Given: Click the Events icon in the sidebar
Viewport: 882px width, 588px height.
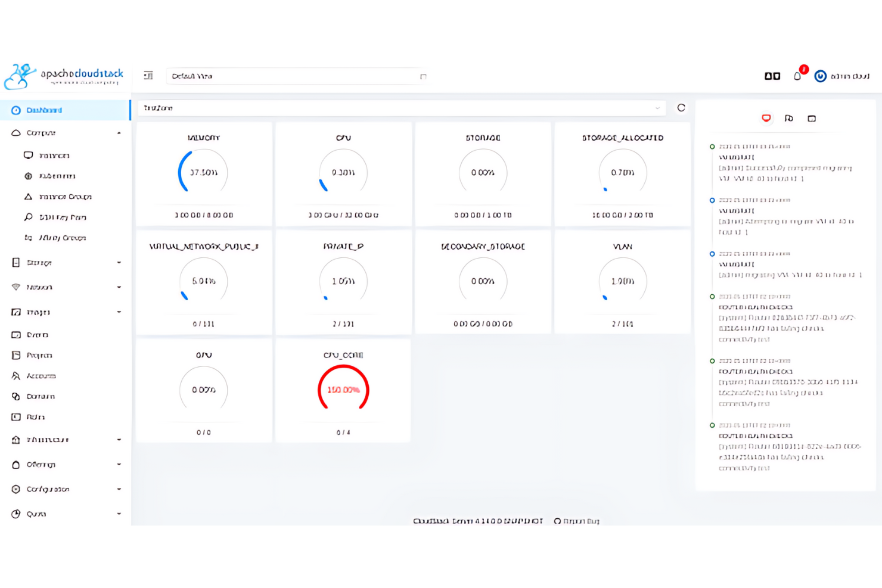Looking at the screenshot, I should tap(16, 335).
